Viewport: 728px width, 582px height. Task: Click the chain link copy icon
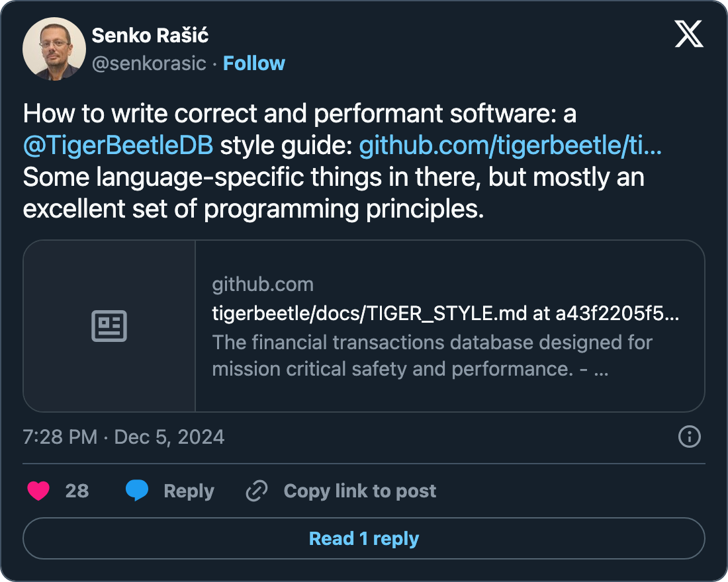256,491
